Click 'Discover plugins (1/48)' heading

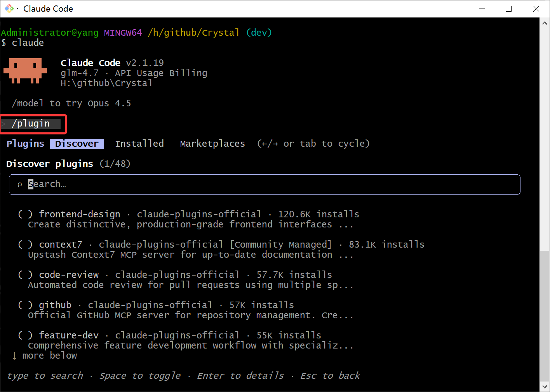click(68, 164)
